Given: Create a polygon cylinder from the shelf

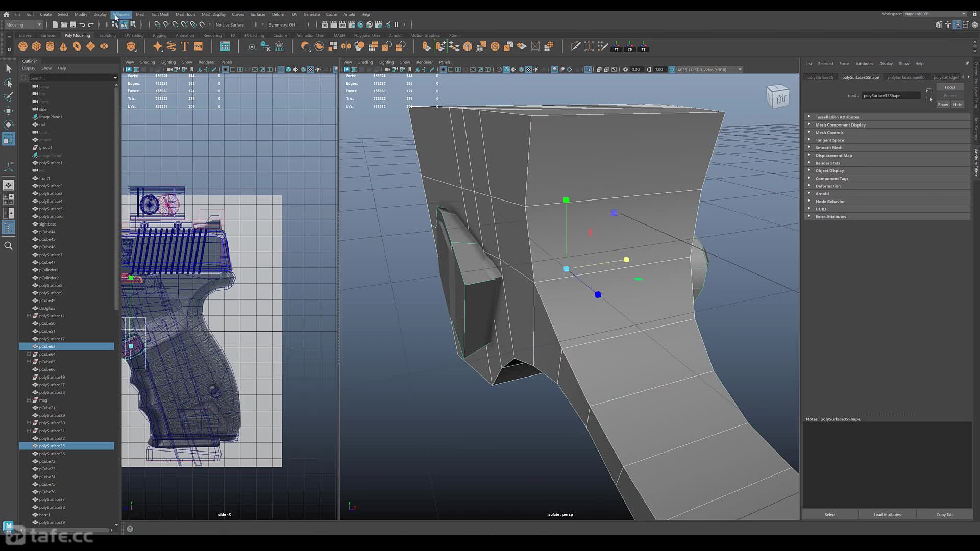Looking at the screenshot, I should 50,46.
